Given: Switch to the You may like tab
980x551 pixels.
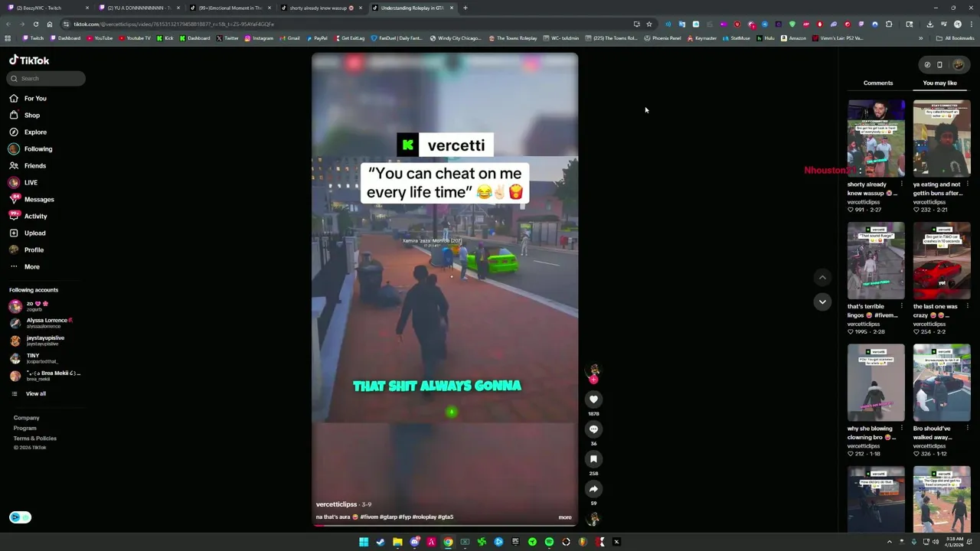Looking at the screenshot, I should tap(939, 83).
